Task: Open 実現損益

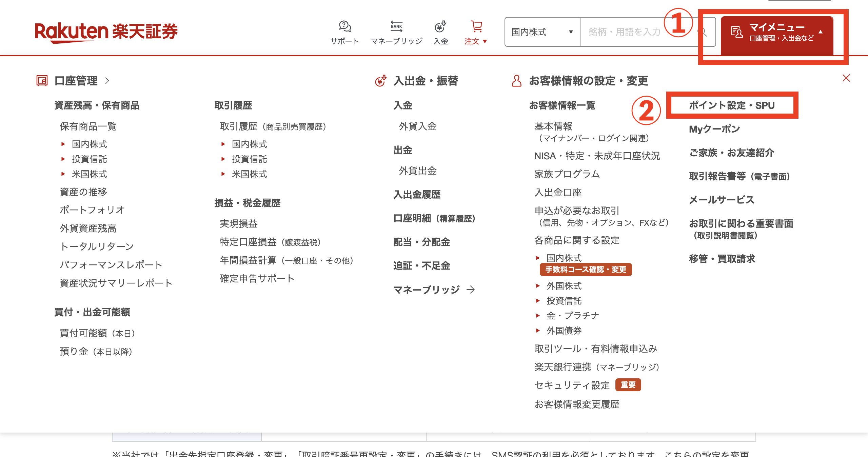Action: coord(239,223)
